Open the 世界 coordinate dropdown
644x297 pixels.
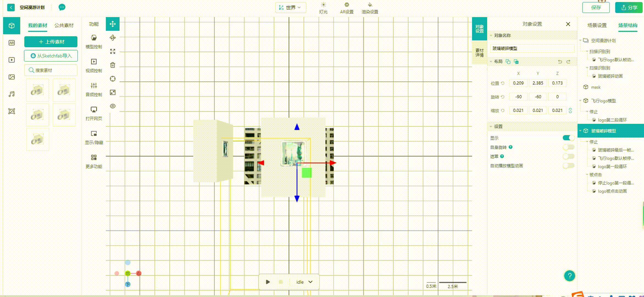pos(290,7)
